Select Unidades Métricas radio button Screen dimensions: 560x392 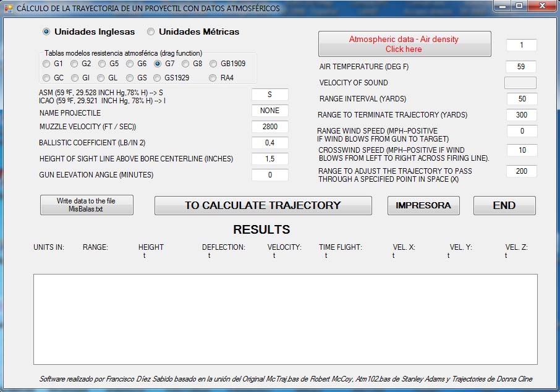(x=151, y=32)
